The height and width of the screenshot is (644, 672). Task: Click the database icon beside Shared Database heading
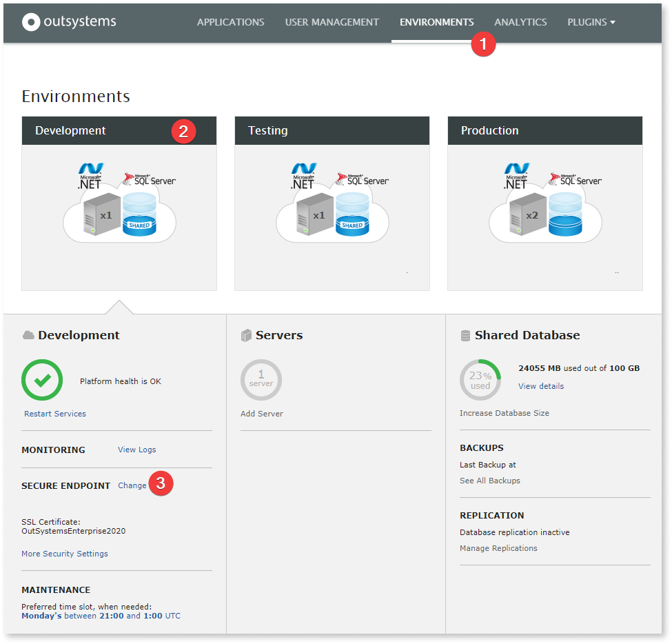tap(467, 334)
